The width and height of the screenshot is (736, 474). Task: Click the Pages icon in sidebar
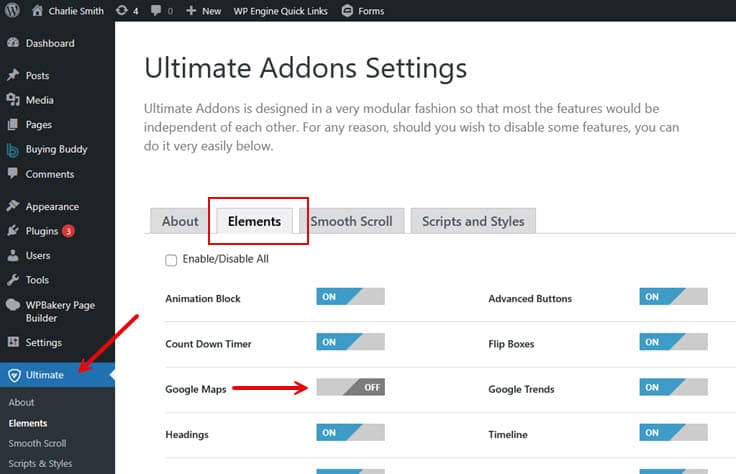pyautogui.click(x=13, y=124)
